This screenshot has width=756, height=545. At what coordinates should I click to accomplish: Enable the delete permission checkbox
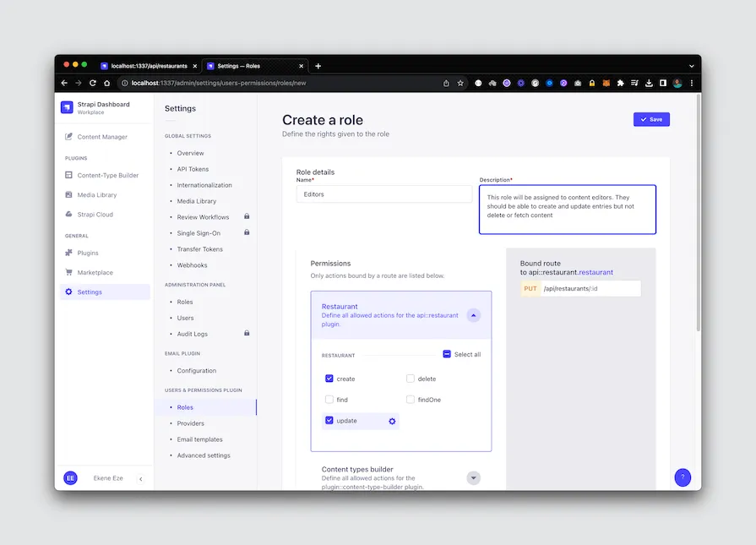[411, 379]
